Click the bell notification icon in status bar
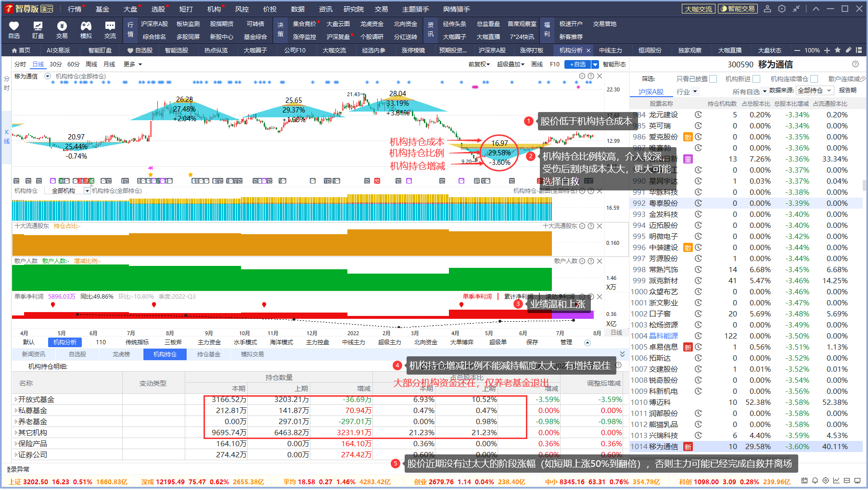 pyautogui.click(x=815, y=480)
